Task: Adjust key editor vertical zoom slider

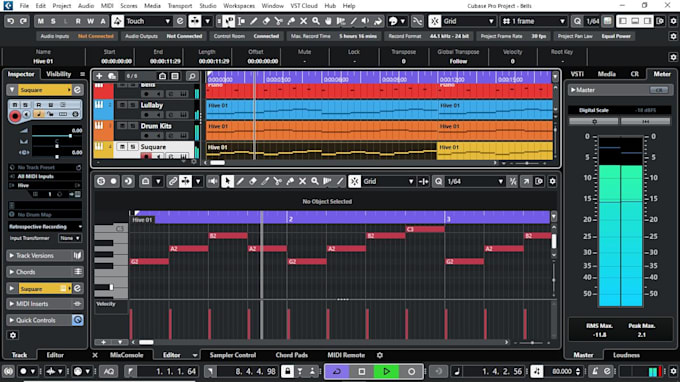Action: click(554, 280)
